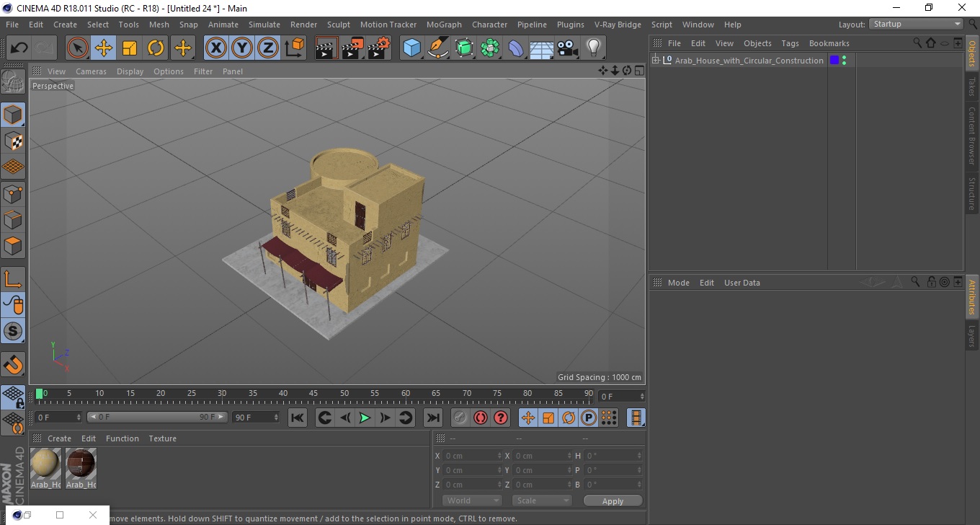Activate the Rotate tool
980x525 pixels.
[156, 48]
